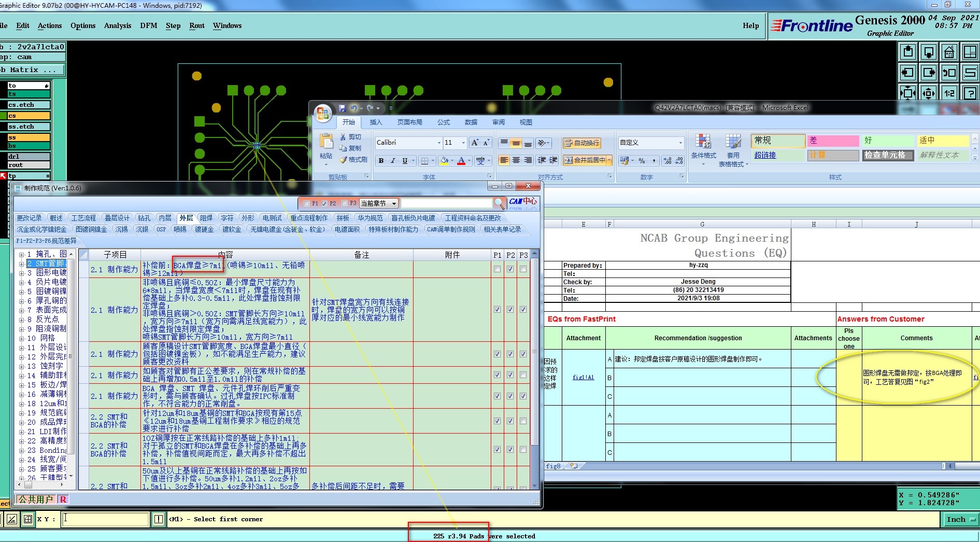Click the Undo icon in Excel

[353, 108]
